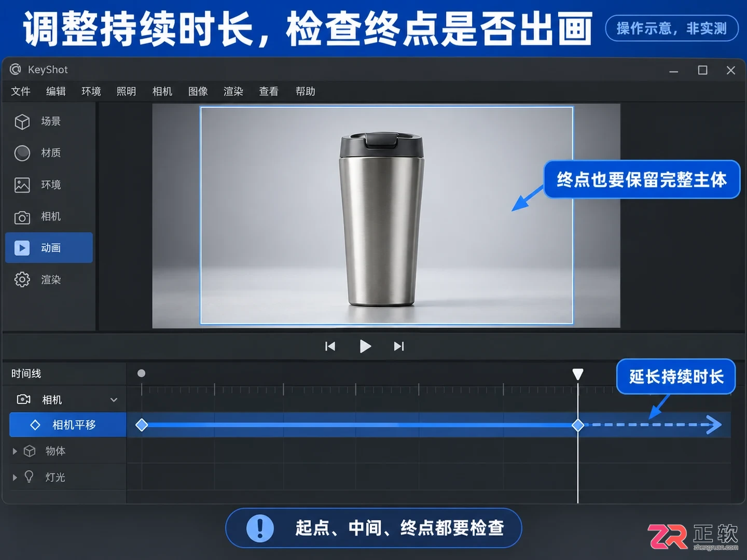The height and width of the screenshot is (560, 747).
Task: Click the 动画 play icon in sidebar
Action: [x=22, y=248]
